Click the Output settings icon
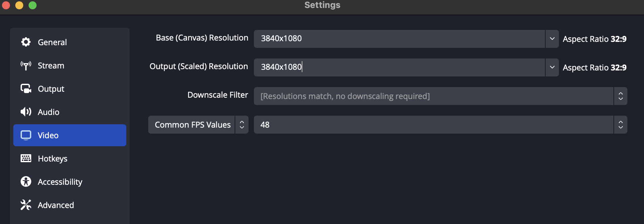 point(26,89)
